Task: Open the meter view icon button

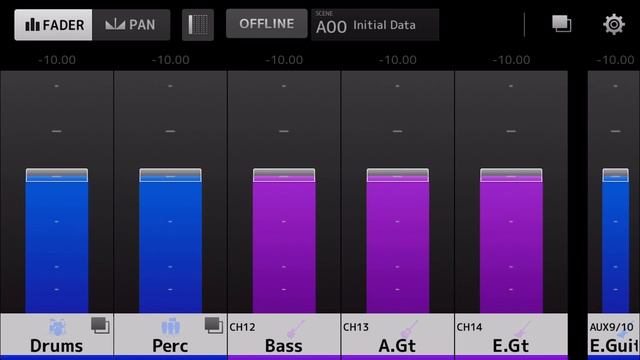Action: (x=198, y=25)
